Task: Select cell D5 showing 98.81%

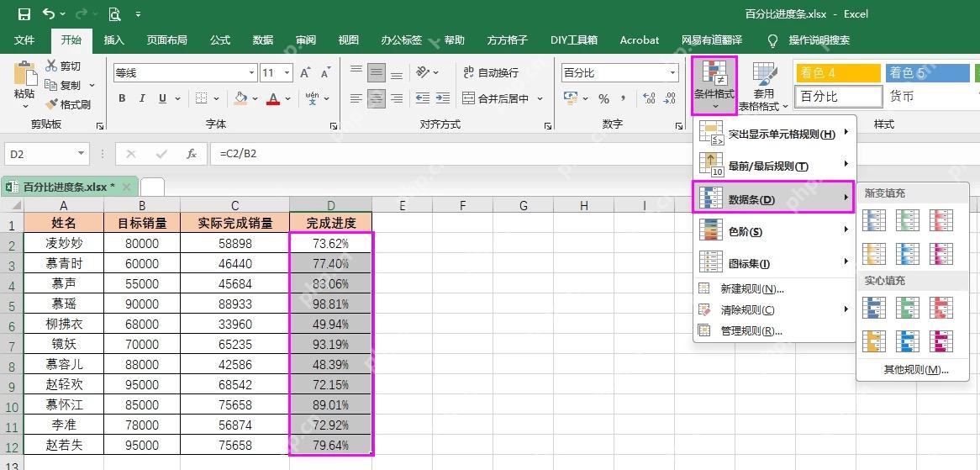Action: click(330, 304)
